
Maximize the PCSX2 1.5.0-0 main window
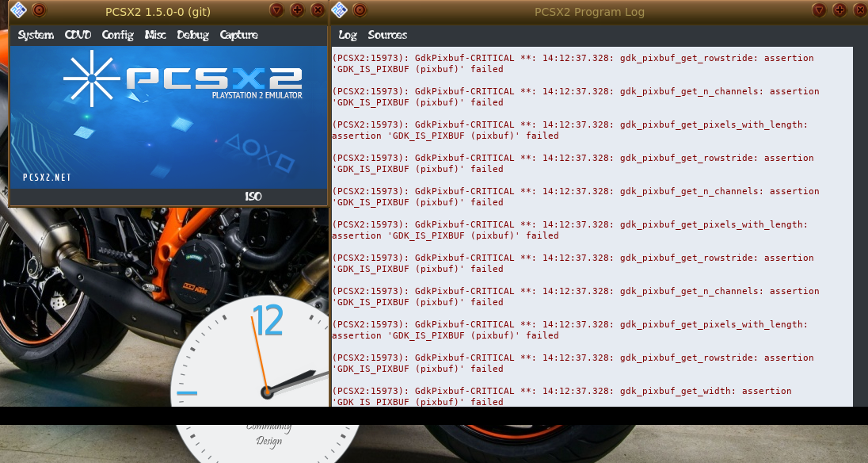[x=297, y=10]
